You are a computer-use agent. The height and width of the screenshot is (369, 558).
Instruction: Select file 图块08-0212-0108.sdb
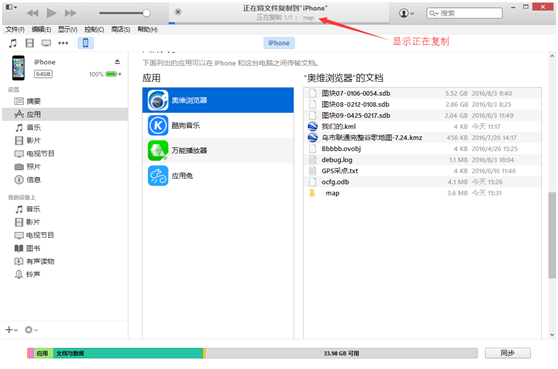point(422,104)
